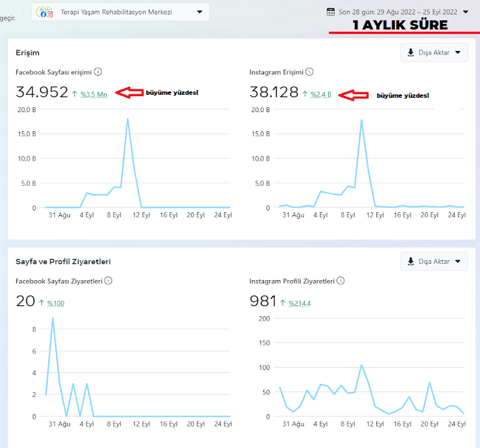Click the Facebook reach chart peak point
Screen dimensions: 480x448
pos(128,119)
